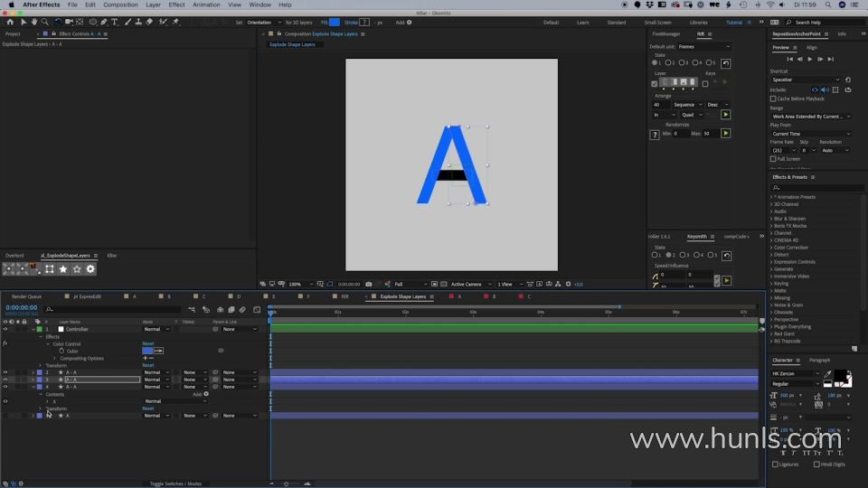Click the Rift reset state icon
868x488 pixels.
pyautogui.click(x=725, y=63)
